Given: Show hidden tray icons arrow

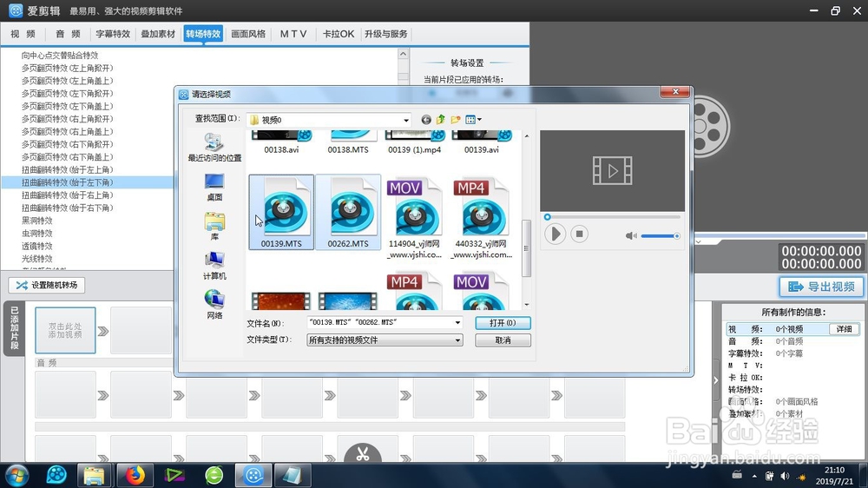Looking at the screenshot, I should click(x=754, y=476).
